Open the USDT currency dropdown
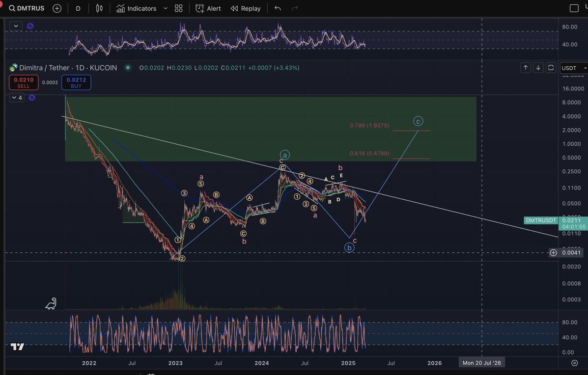 (x=574, y=68)
